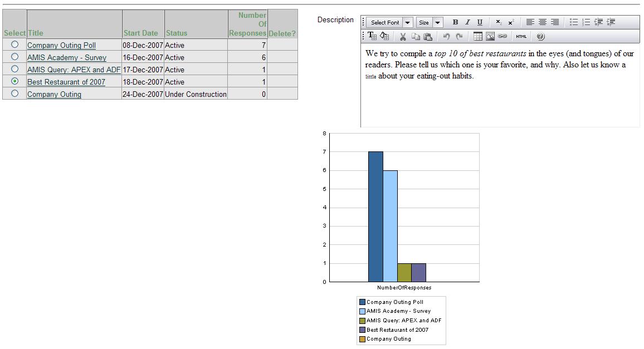Cut the selection with the scissors icon
This screenshot has height=349, width=644.
tap(403, 37)
